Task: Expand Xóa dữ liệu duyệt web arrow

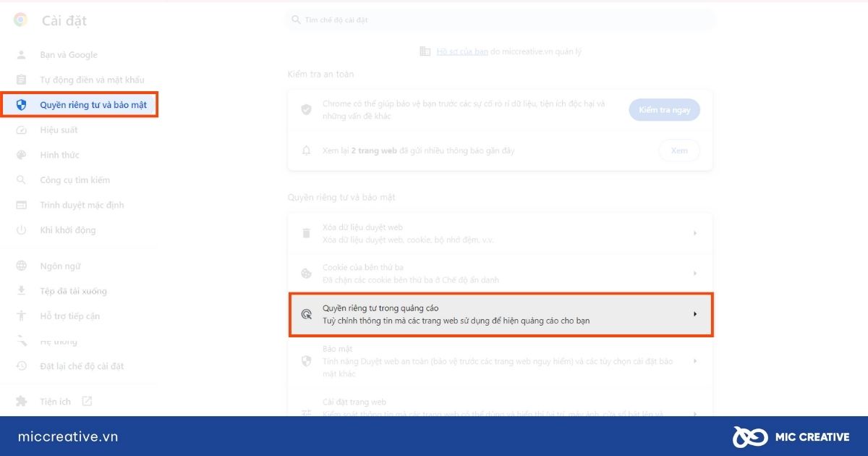Action: [695, 233]
